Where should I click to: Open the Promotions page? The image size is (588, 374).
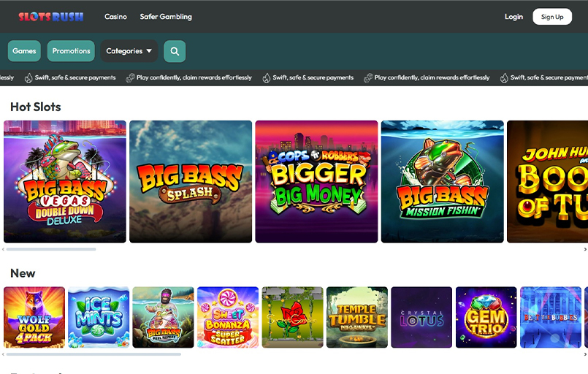(x=71, y=51)
